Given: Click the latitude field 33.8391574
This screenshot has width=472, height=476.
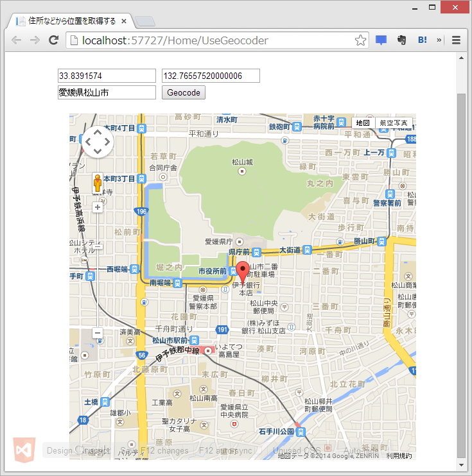Looking at the screenshot, I should [107, 76].
